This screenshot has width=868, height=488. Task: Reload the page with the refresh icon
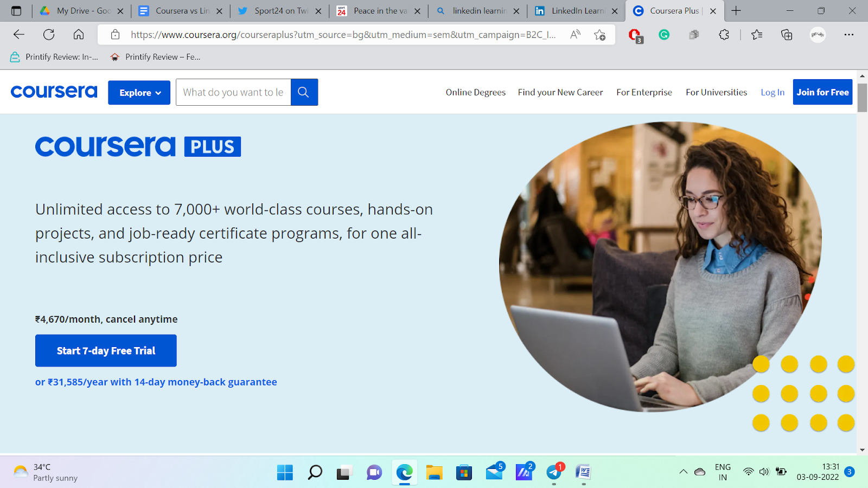coord(49,35)
